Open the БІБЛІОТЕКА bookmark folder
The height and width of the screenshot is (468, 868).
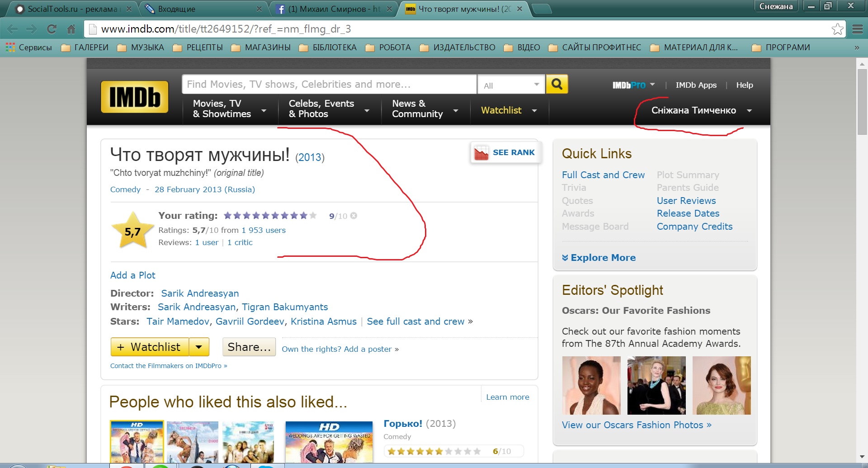tap(328, 47)
